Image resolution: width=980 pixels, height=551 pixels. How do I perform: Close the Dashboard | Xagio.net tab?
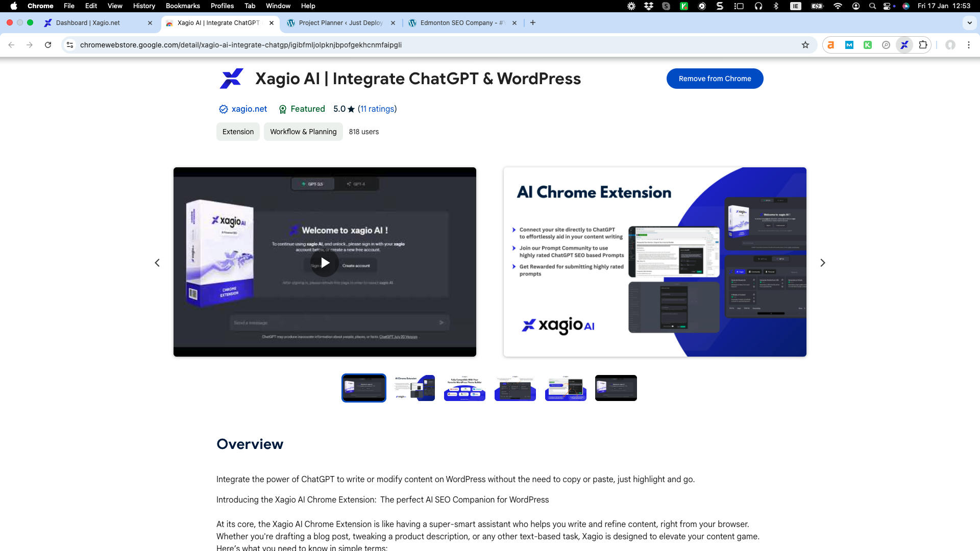[x=150, y=23]
